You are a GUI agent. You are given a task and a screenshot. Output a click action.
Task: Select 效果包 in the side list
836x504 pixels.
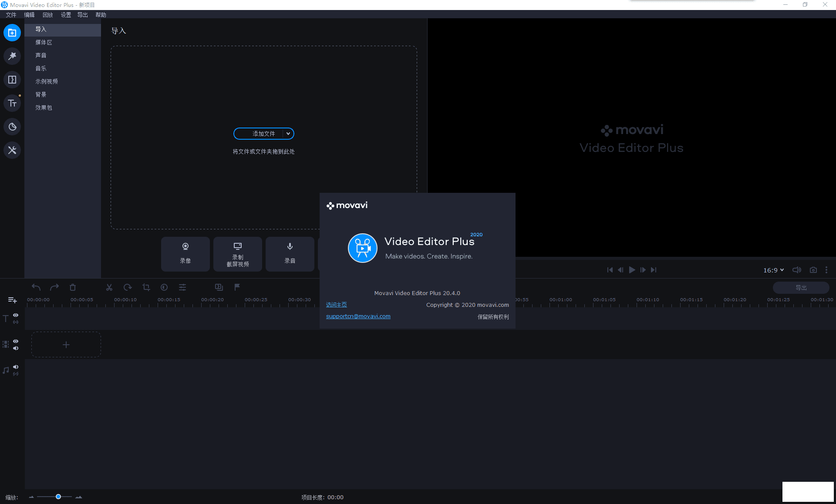coord(63,108)
